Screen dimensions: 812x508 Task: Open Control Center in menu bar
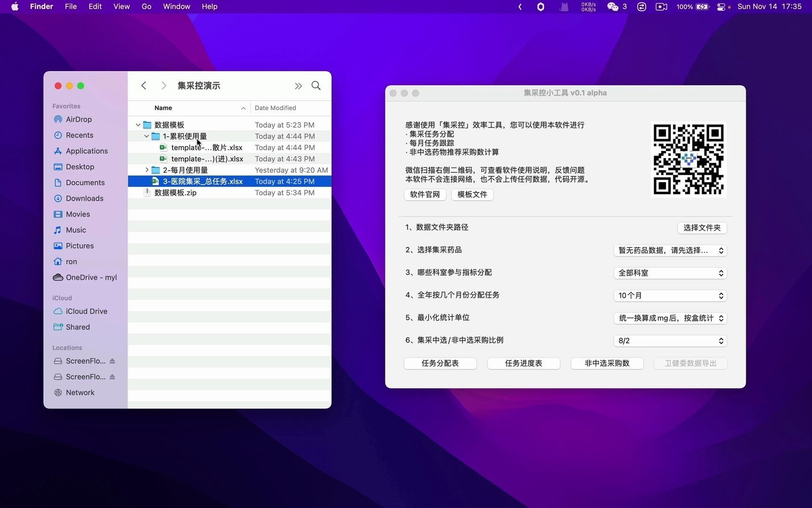721,7
